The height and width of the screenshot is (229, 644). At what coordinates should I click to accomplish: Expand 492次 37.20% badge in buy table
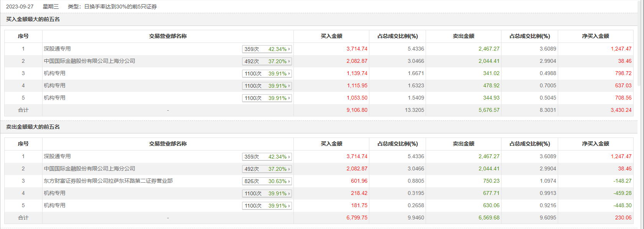tap(267, 61)
